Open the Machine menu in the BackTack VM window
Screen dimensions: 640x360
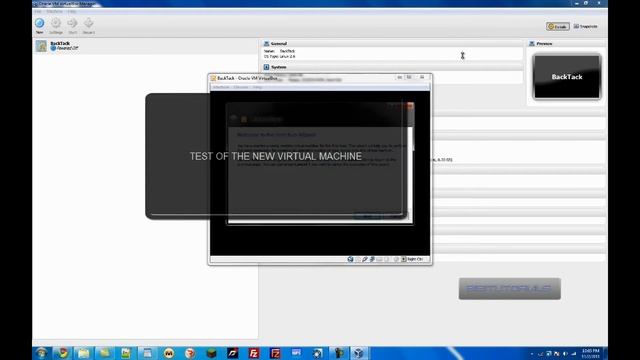click(x=221, y=87)
